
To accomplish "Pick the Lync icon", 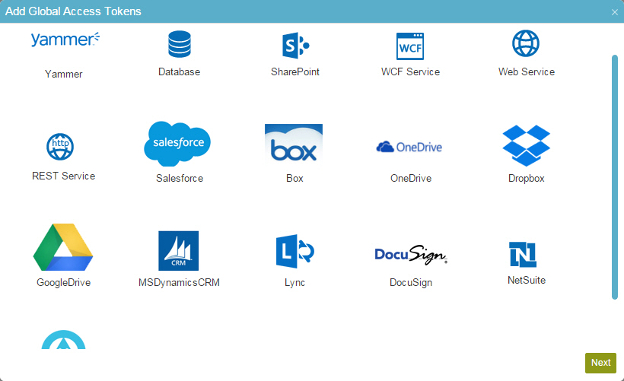I will point(295,251).
